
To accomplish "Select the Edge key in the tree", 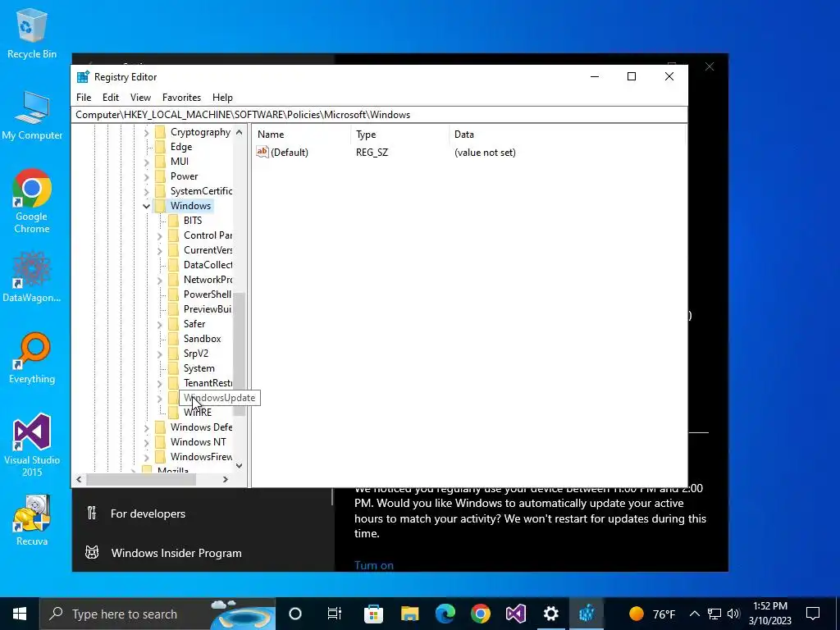I will pos(181,147).
